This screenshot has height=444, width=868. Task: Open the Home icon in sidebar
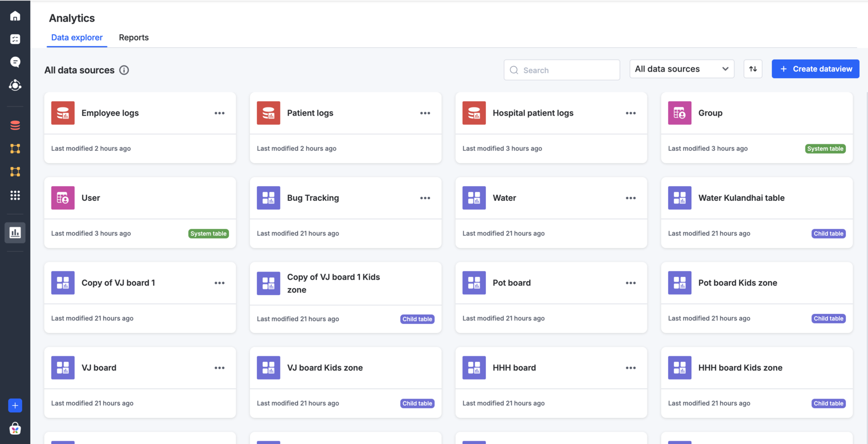[x=15, y=16]
